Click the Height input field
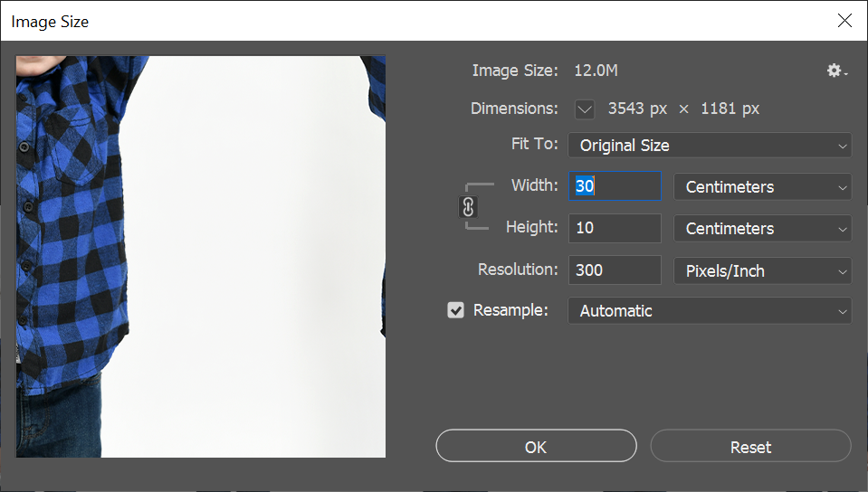Viewport: 868px width, 492px height. (615, 229)
